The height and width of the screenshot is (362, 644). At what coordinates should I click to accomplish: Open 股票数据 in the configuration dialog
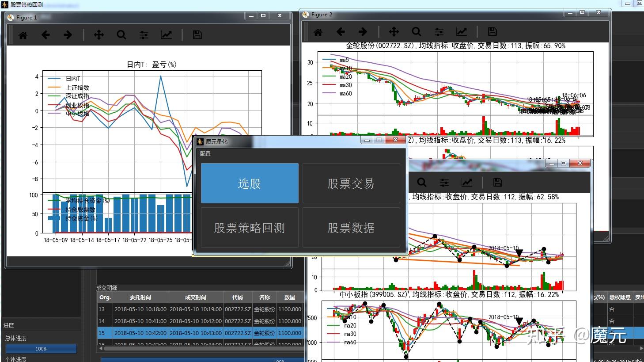pyautogui.click(x=351, y=227)
